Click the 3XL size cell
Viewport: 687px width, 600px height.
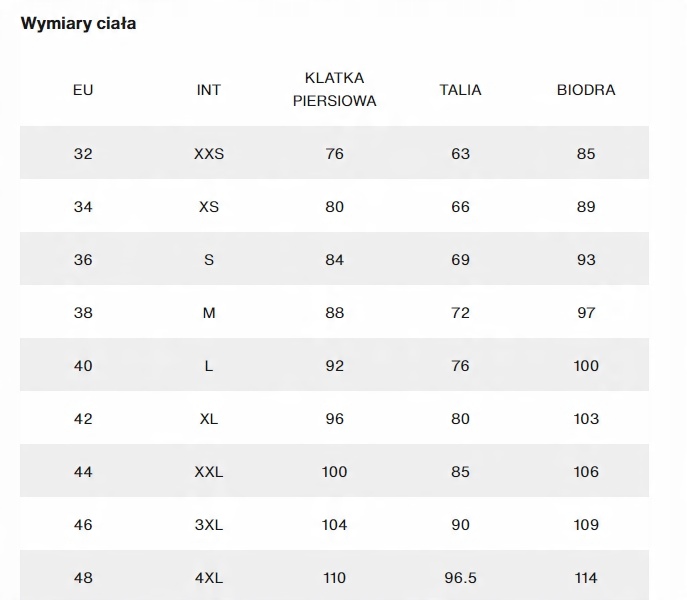click(209, 525)
